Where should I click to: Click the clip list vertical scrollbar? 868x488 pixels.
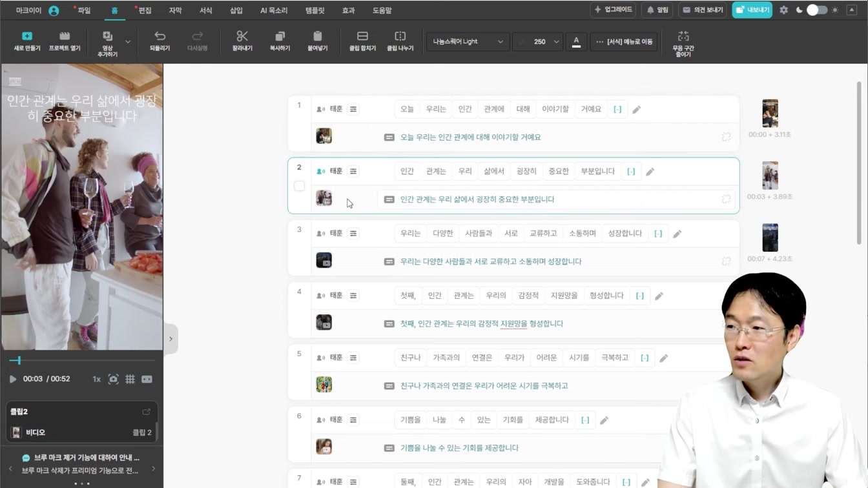click(x=858, y=163)
